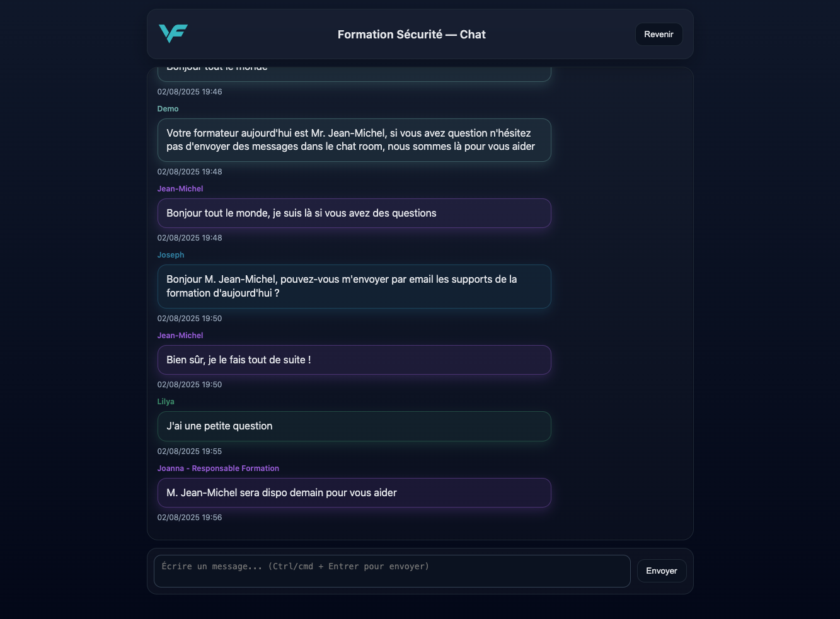840x619 pixels.
Task: Select Joanna's message about Jean-Michel dispo demain
Action: coord(354,493)
